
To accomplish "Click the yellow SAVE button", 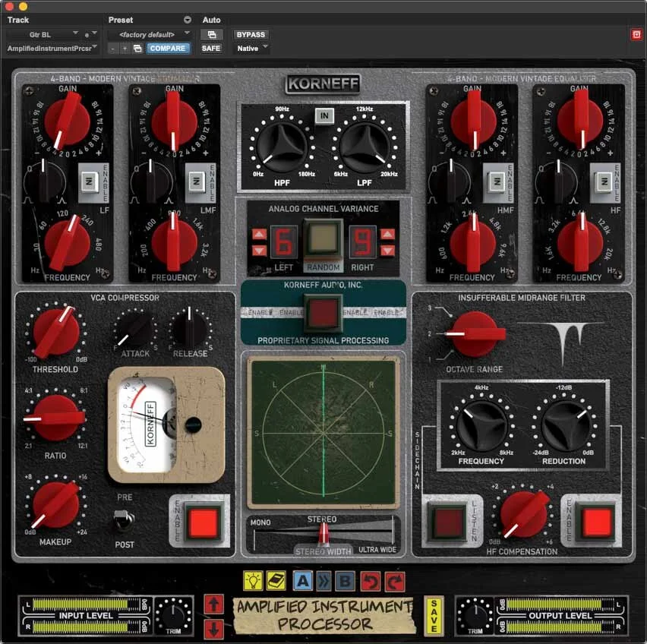I will (434, 617).
